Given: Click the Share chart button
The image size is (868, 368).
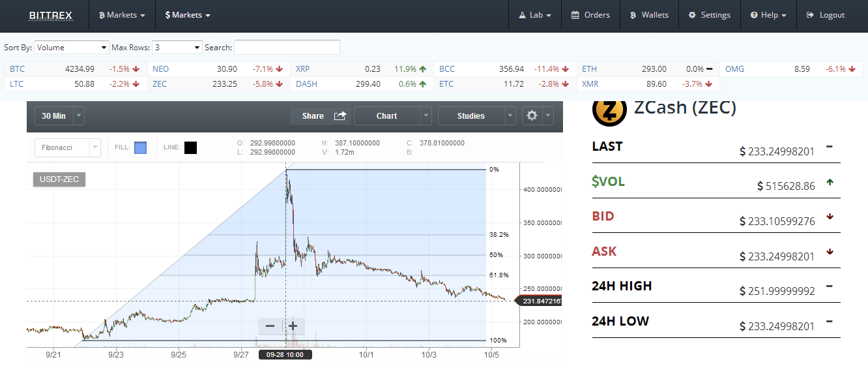Looking at the screenshot, I should [x=321, y=116].
